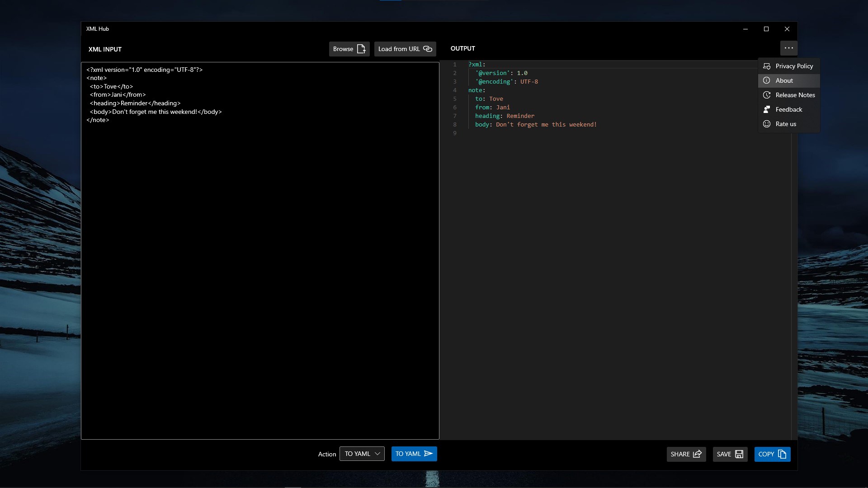Select Privacy Policy from the menu

click(789, 66)
